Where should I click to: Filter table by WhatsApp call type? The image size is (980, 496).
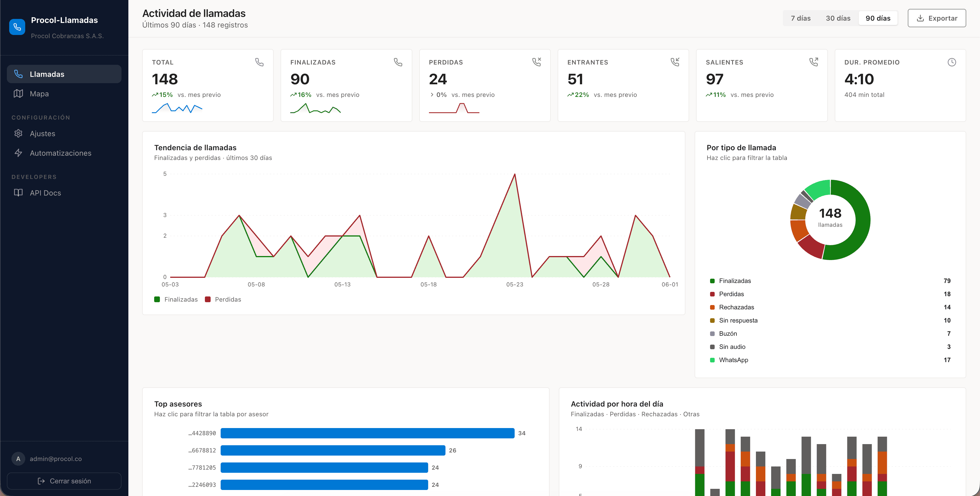(830, 360)
